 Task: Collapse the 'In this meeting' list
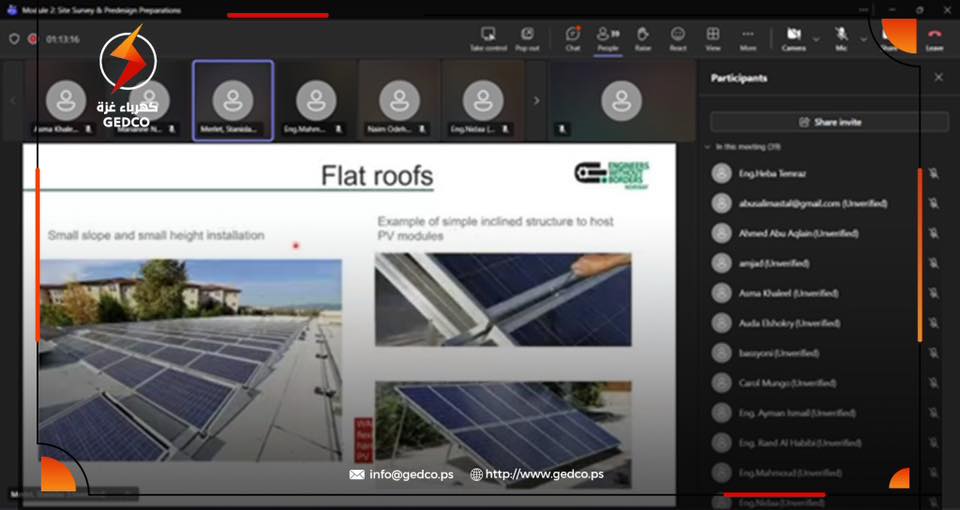[x=706, y=147]
